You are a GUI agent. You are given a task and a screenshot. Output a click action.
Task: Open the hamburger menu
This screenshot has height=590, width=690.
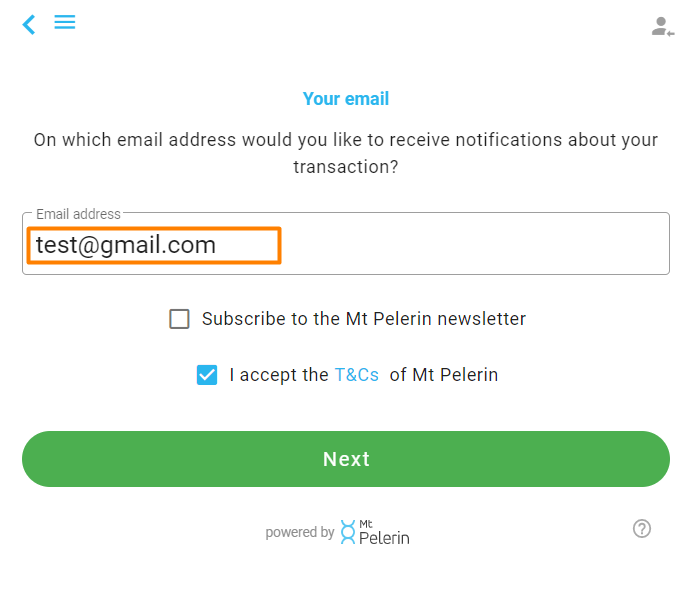click(65, 22)
